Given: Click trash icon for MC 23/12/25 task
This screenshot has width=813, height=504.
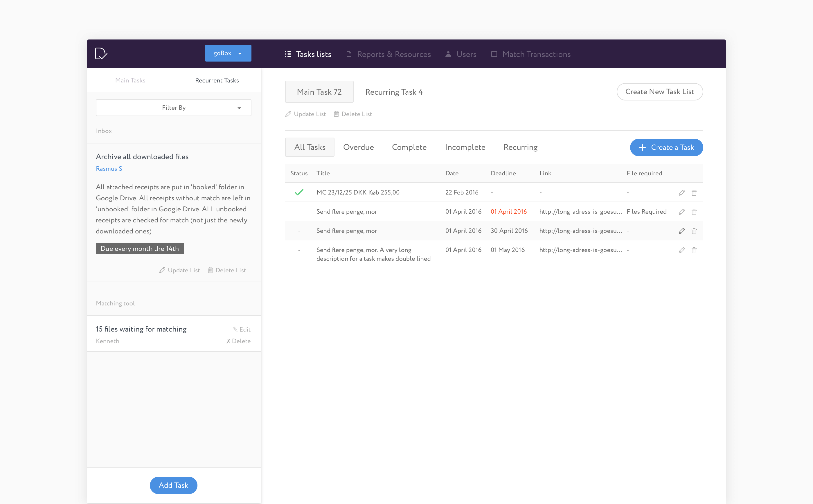Looking at the screenshot, I should (694, 193).
